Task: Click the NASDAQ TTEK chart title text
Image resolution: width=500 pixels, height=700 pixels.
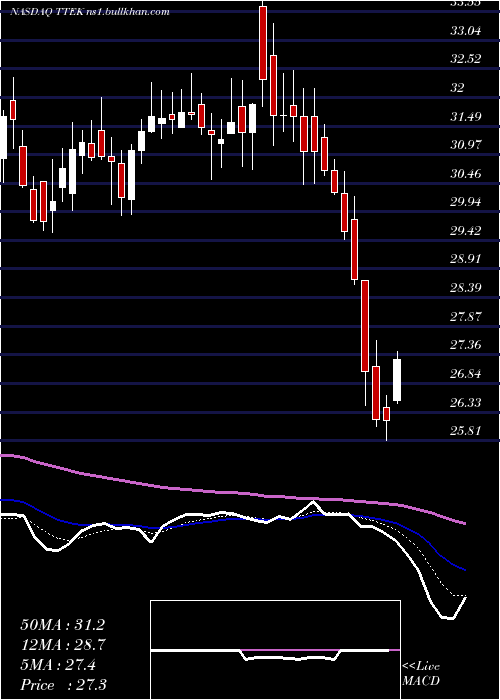Action: coord(90,12)
